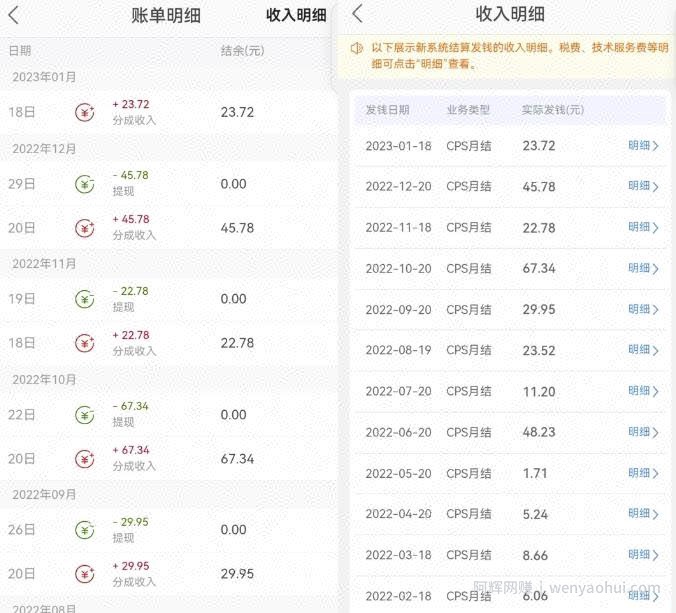
Task: Open 明细 for 2022-09-20 payout
Action: [643, 310]
